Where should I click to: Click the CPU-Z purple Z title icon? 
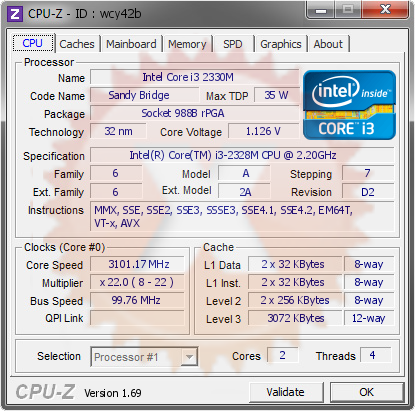coord(15,14)
